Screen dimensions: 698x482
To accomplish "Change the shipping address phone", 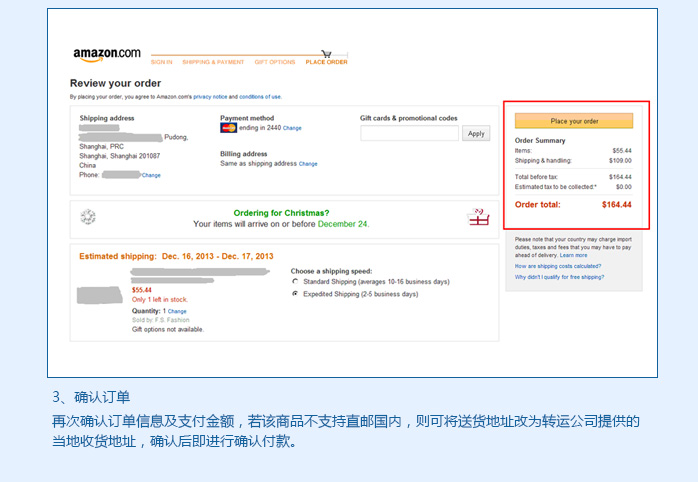I will click(151, 175).
